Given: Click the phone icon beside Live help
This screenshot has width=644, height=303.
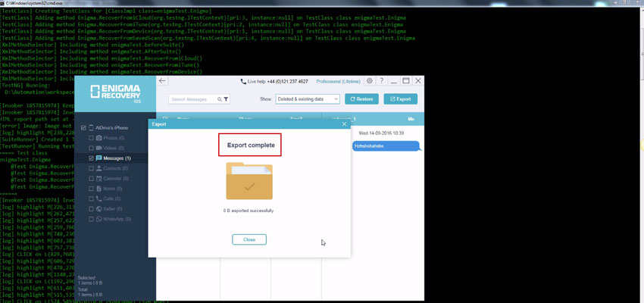Looking at the screenshot, I should click(243, 82).
